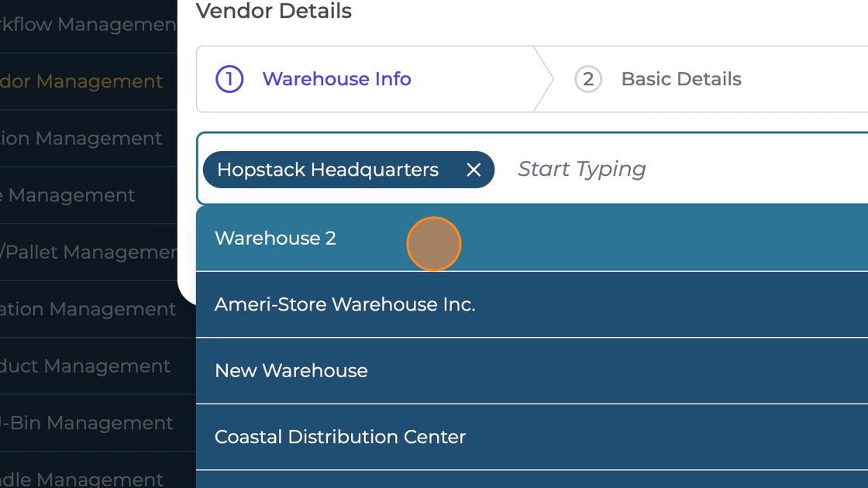This screenshot has width=868, height=488.
Task: Click the step 2 circle icon
Action: [588, 79]
